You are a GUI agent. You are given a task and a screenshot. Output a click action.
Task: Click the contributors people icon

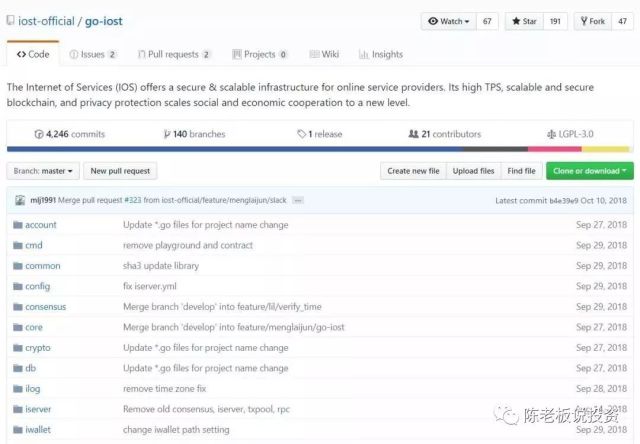(x=413, y=134)
